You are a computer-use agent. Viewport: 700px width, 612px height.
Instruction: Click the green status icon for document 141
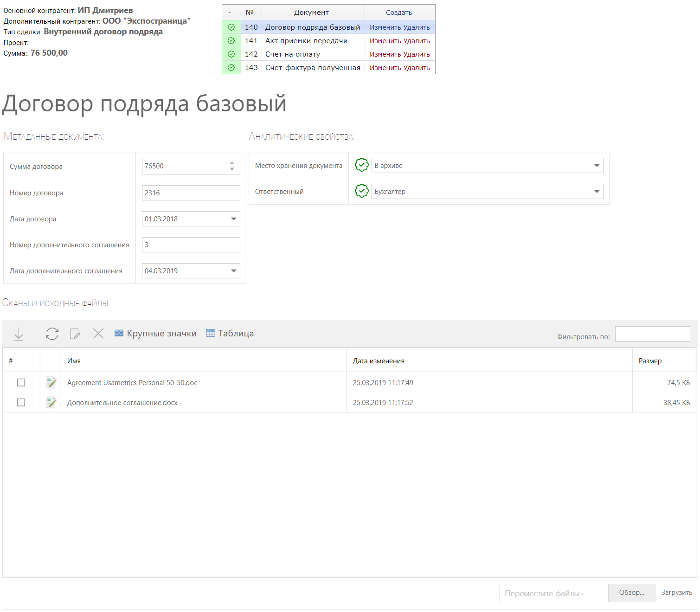231,41
